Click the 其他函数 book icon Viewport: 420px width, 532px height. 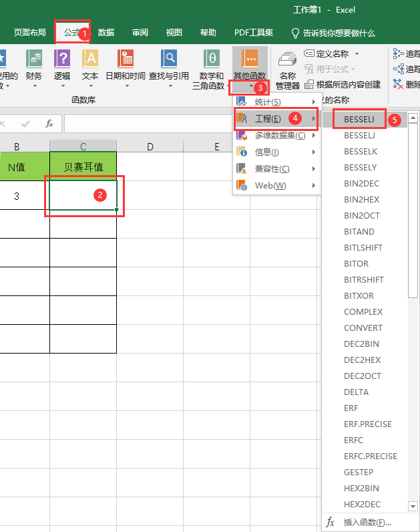[250, 59]
